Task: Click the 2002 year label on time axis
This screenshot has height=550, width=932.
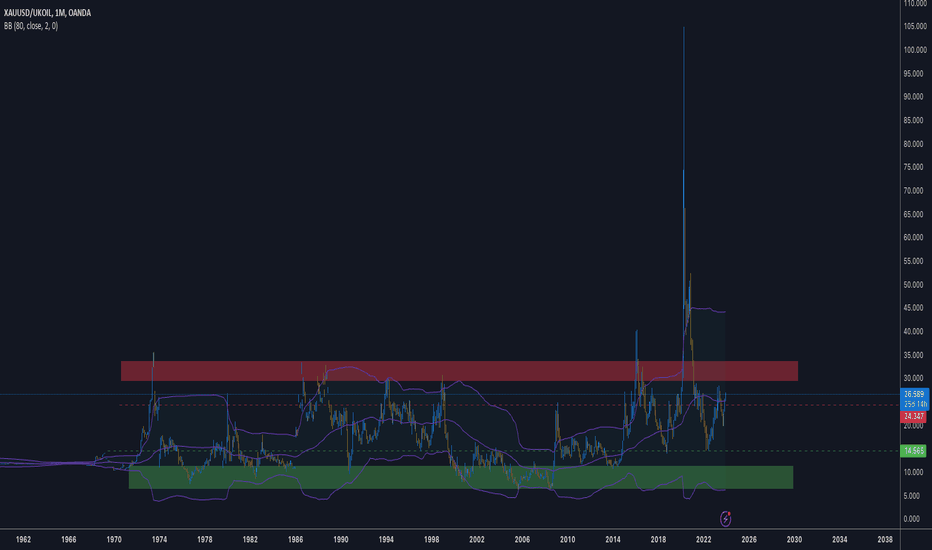Action: click(x=477, y=540)
